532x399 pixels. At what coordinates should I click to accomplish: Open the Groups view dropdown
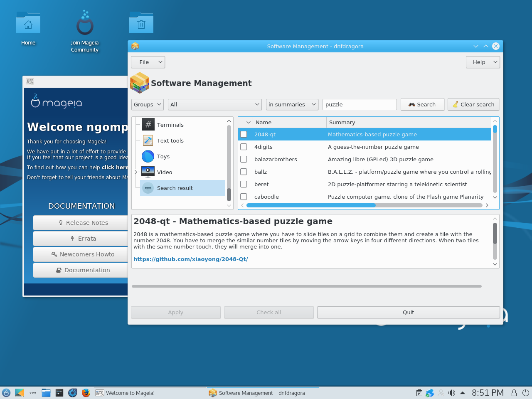[x=148, y=104]
